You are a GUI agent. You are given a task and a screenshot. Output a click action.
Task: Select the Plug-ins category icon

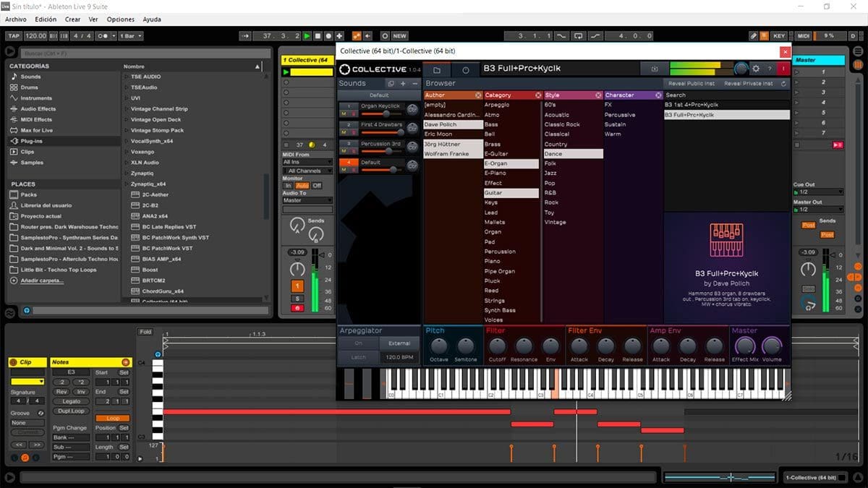click(x=14, y=141)
